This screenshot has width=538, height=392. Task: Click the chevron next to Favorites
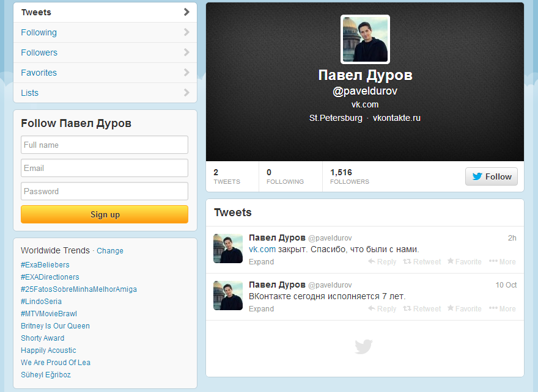[x=186, y=72]
